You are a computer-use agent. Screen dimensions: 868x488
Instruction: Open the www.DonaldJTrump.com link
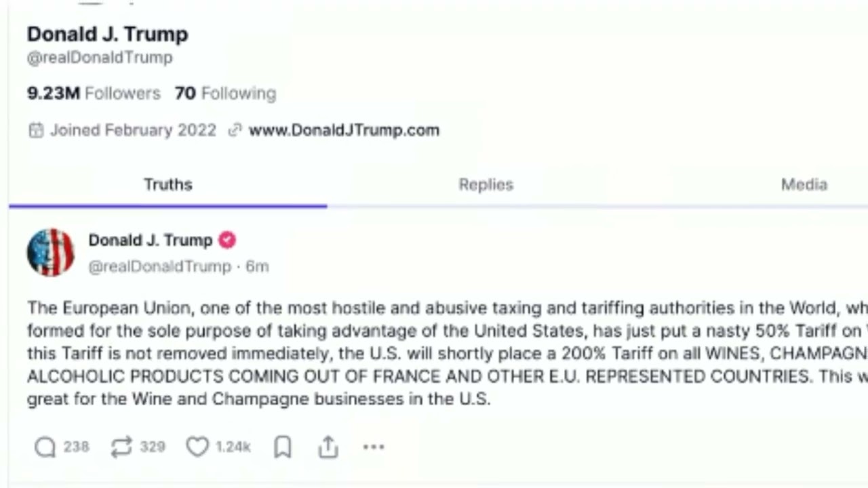coord(344,130)
